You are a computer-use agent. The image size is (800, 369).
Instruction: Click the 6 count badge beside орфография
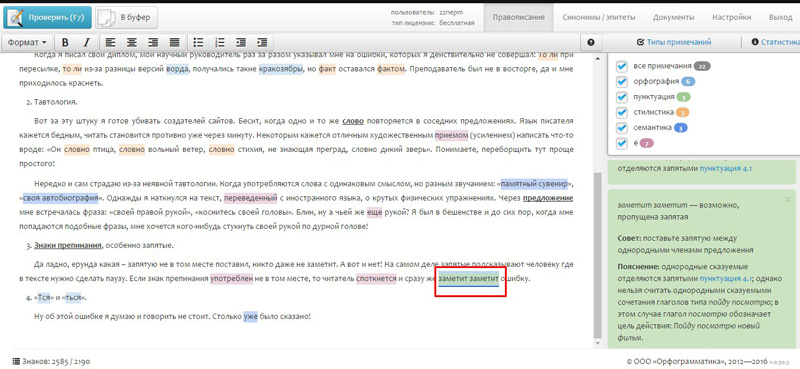click(688, 82)
